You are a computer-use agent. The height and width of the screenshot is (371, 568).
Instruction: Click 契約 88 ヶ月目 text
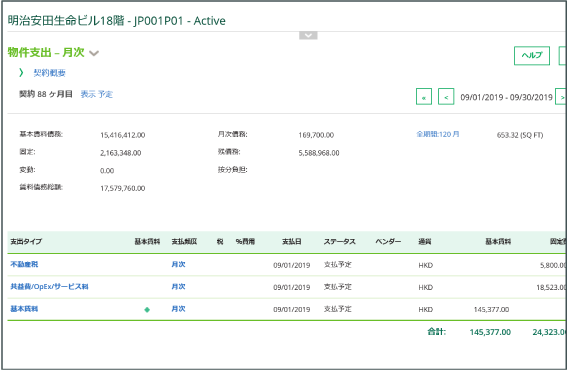pyautogui.click(x=46, y=94)
